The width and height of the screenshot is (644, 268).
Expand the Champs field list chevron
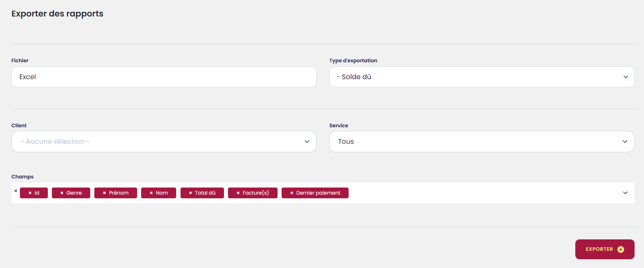[625, 193]
